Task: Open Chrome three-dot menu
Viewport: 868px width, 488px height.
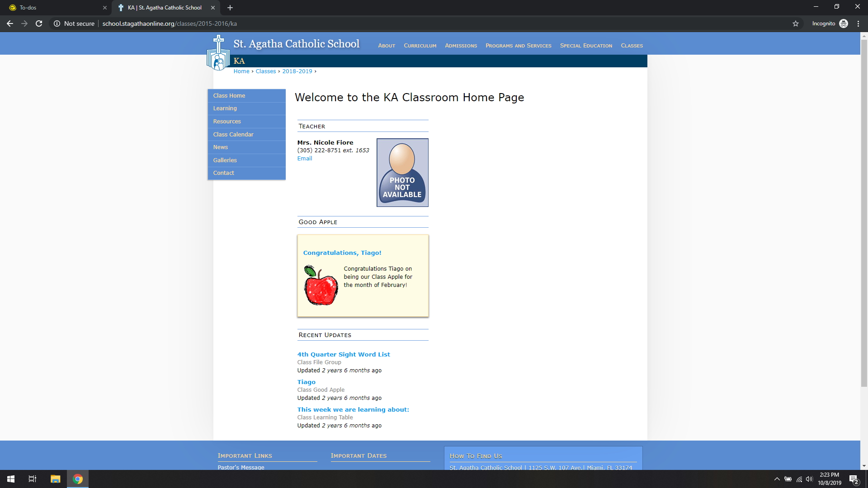Action: [x=858, y=23]
